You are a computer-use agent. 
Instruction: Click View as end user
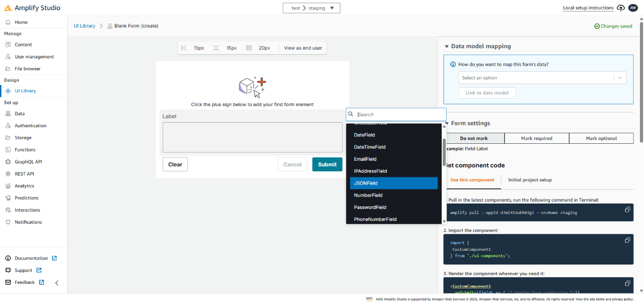point(303,48)
